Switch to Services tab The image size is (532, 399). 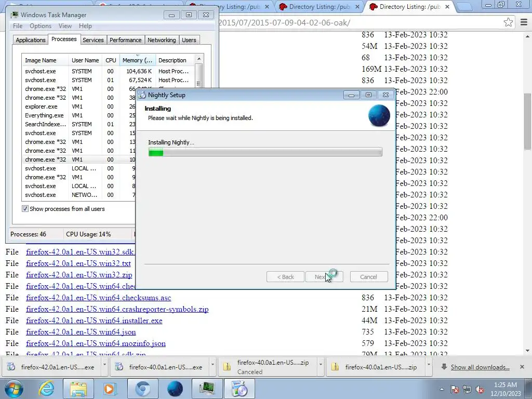click(x=93, y=40)
